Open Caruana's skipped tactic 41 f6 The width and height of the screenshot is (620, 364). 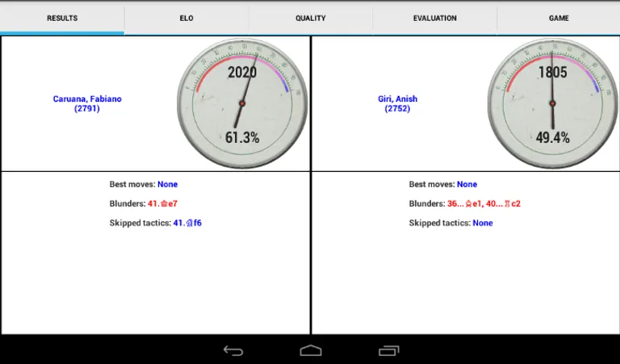tap(187, 223)
